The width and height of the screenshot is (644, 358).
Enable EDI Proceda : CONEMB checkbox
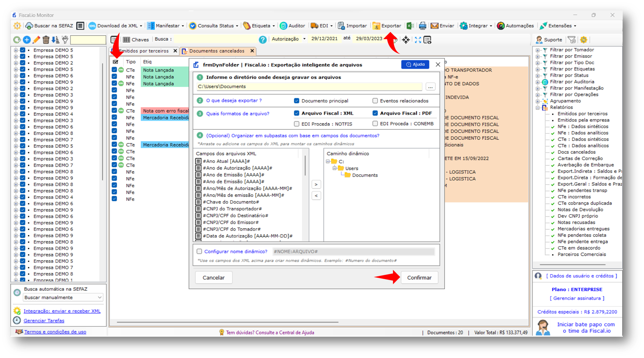(x=375, y=124)
